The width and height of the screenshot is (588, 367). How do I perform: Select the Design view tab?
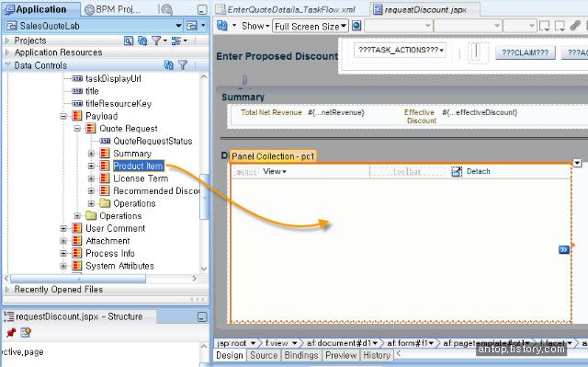click(x=230, y=355)
